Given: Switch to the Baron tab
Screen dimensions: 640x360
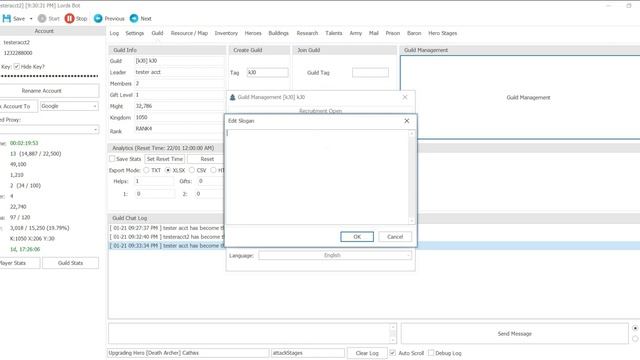Looking at the screenshot, I should [x=414, y=33].
